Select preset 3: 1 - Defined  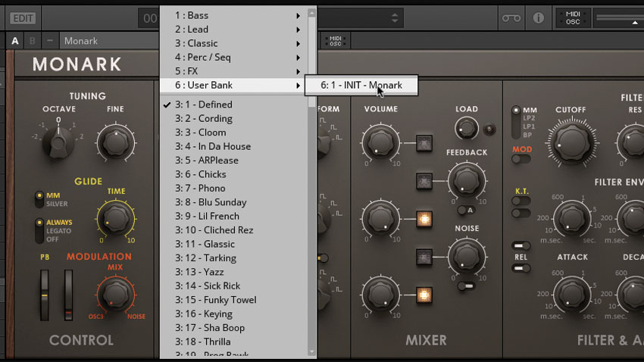pyautogui.click(x=234, y=105)
